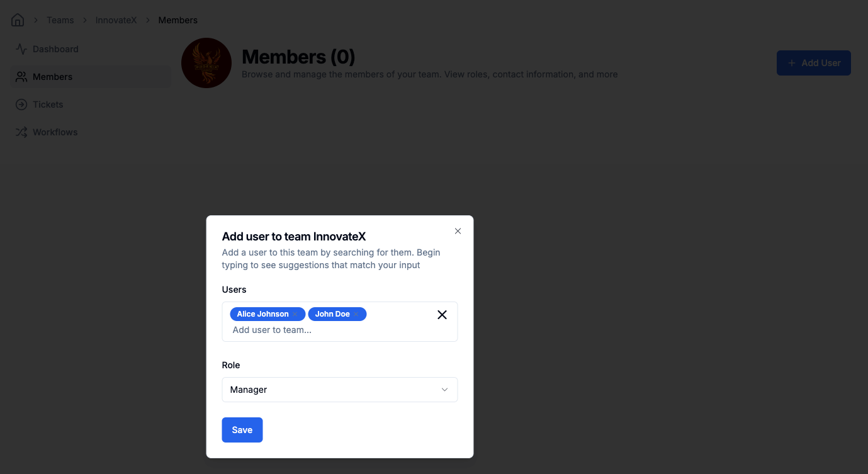
Task: Expand the role selector chevron
Action: pos(444,389)
